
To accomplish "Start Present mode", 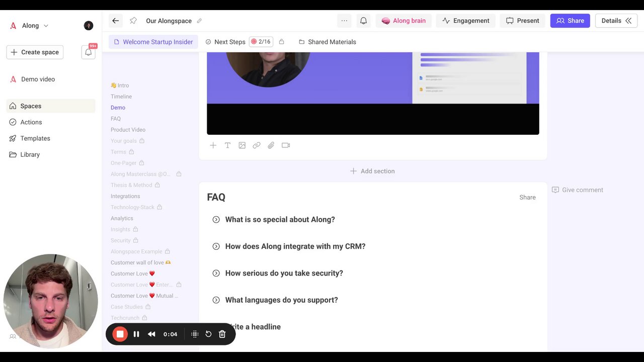I will tap(522, 21).
